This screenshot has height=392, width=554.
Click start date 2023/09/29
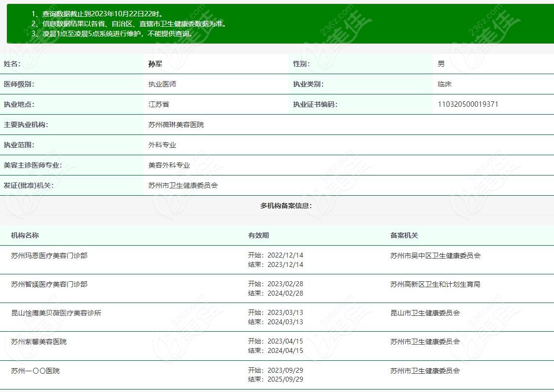tap(285, 370)
